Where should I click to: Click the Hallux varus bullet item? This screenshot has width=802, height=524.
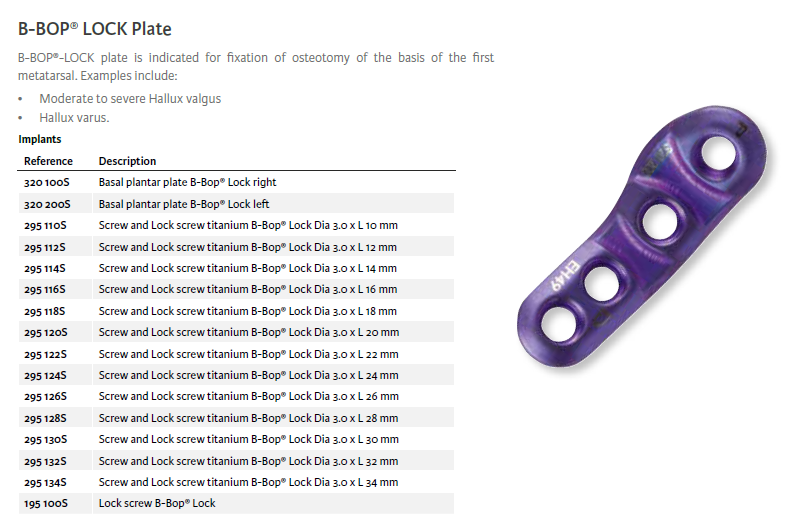tap(74, 118)
